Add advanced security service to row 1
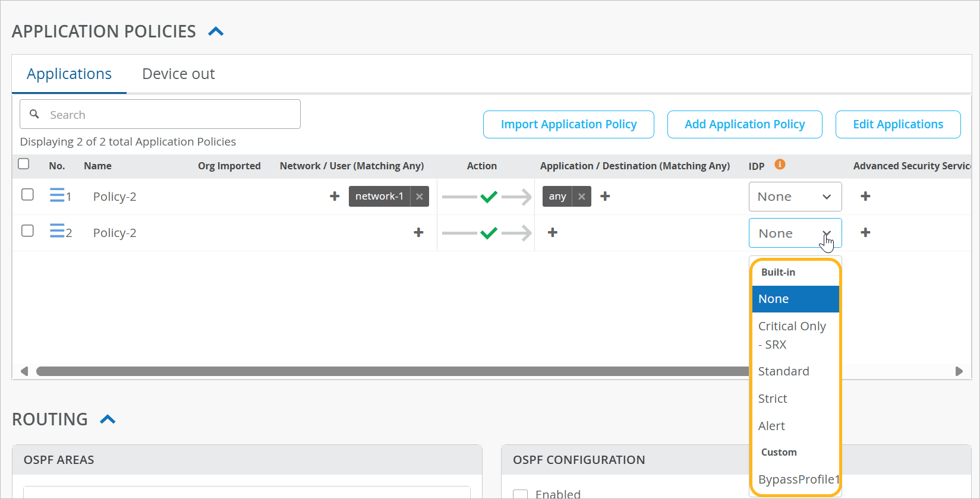Image resolution: width=980 pixels, height=499 pixels. [x=865, y=197]
